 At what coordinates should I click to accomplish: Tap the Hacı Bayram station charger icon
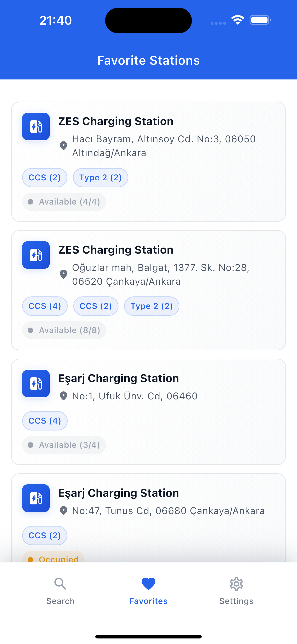[36, 126]
